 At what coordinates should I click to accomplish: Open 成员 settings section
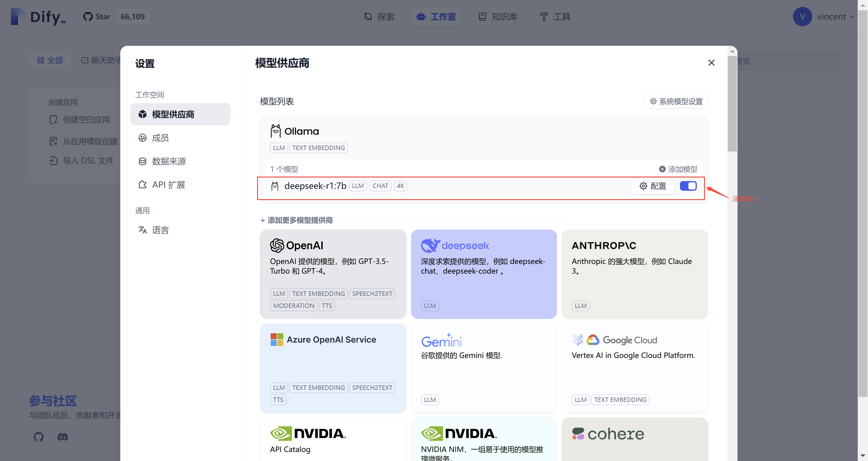click(x=180, y=137)
